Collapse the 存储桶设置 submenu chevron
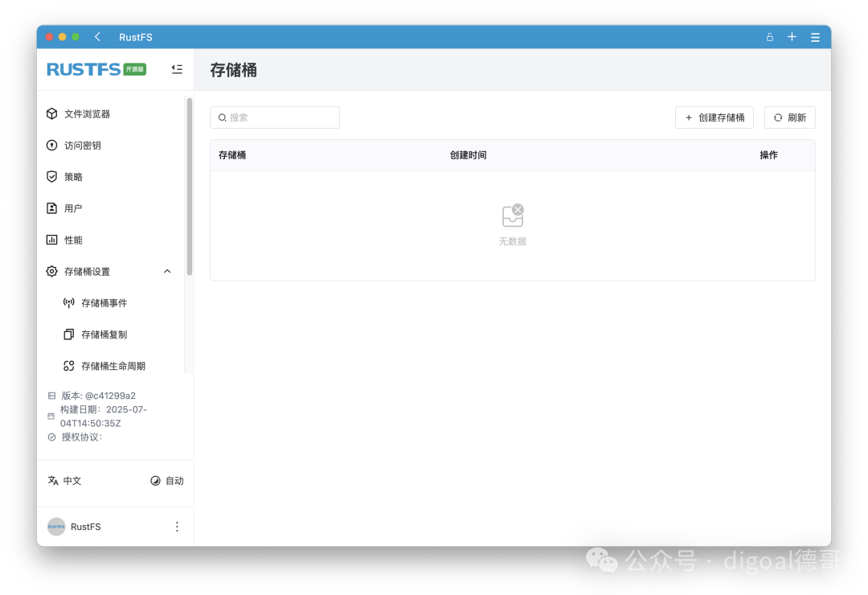This screenshot has width=868, height=595. [x=167, y=272]
